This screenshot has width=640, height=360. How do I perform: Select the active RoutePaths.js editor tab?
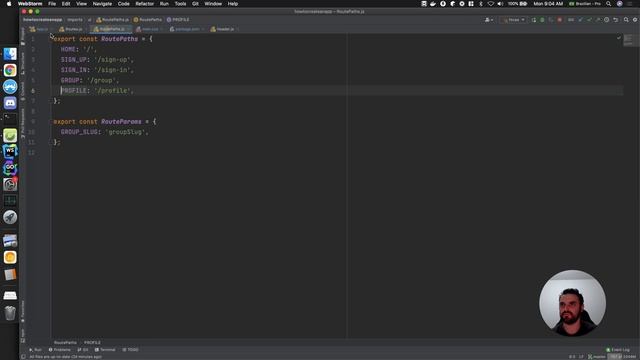(x=110, y=29)
